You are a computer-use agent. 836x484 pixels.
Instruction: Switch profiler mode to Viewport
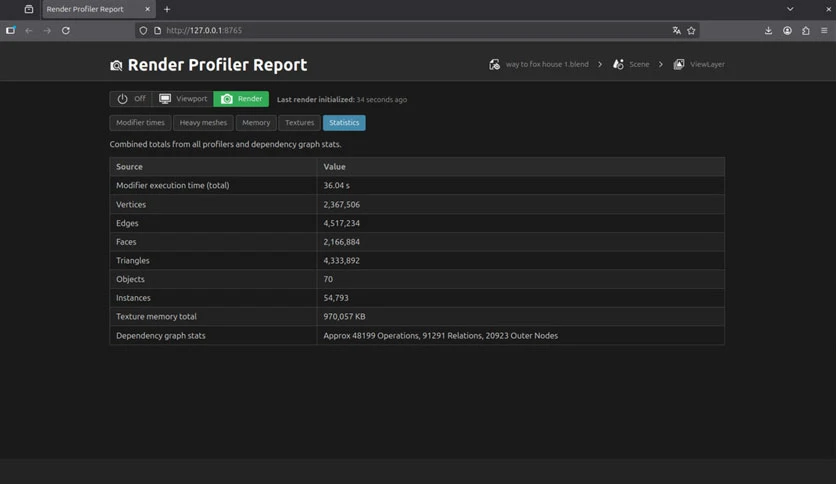183,99
